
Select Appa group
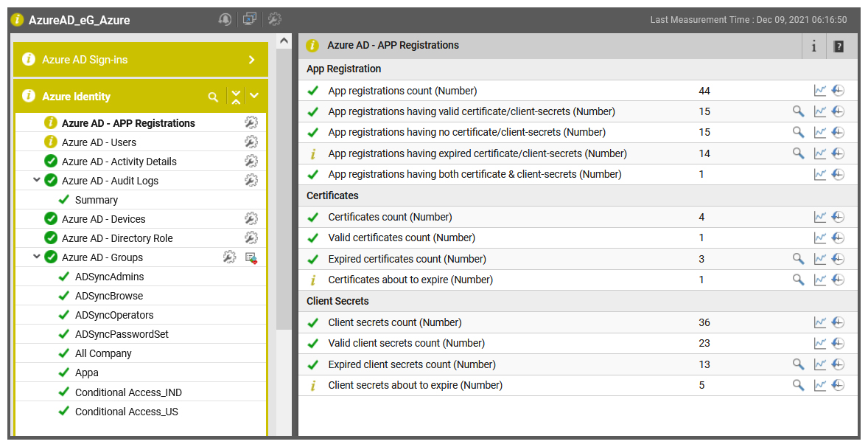coord(87,372)
